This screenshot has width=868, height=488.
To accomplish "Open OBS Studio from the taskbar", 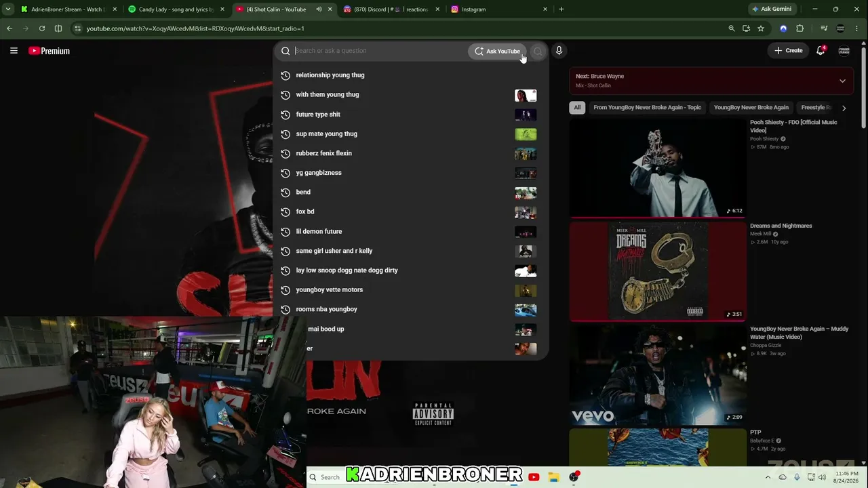I will coord(574,477).
